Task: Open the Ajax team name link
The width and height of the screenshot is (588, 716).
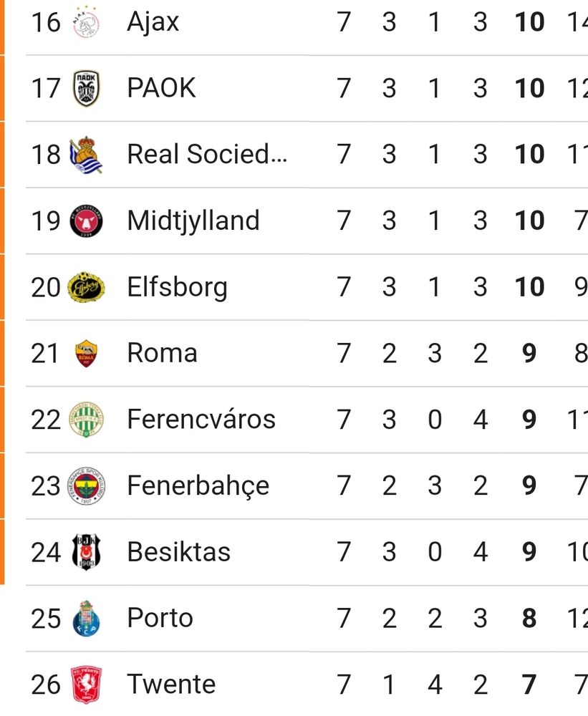Action: [153, 22]
